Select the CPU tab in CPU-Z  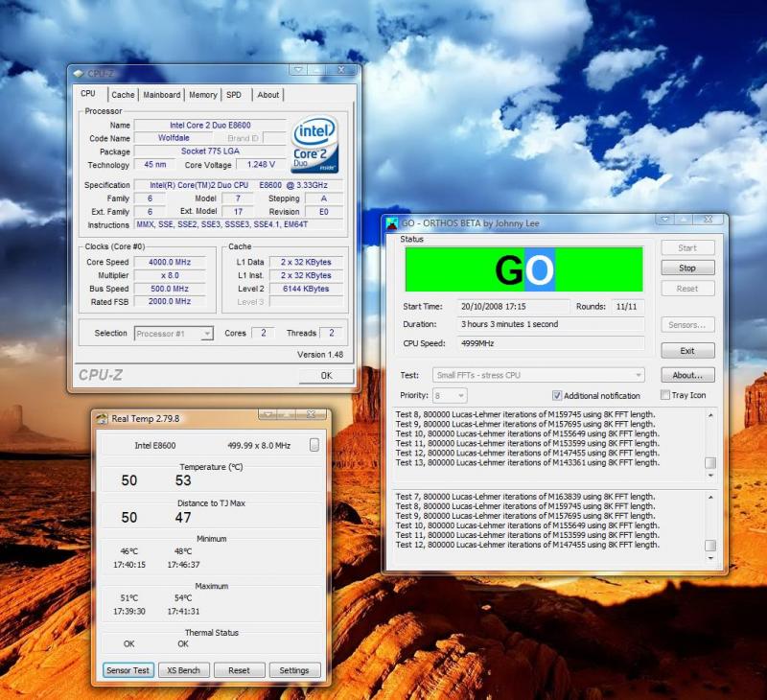[88, 93]
